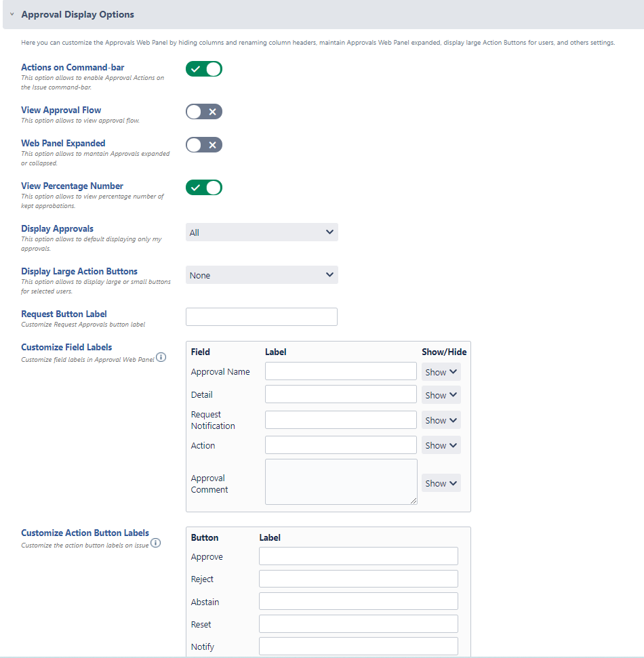Click info icon beside Customize Action Button Labels

156,543
